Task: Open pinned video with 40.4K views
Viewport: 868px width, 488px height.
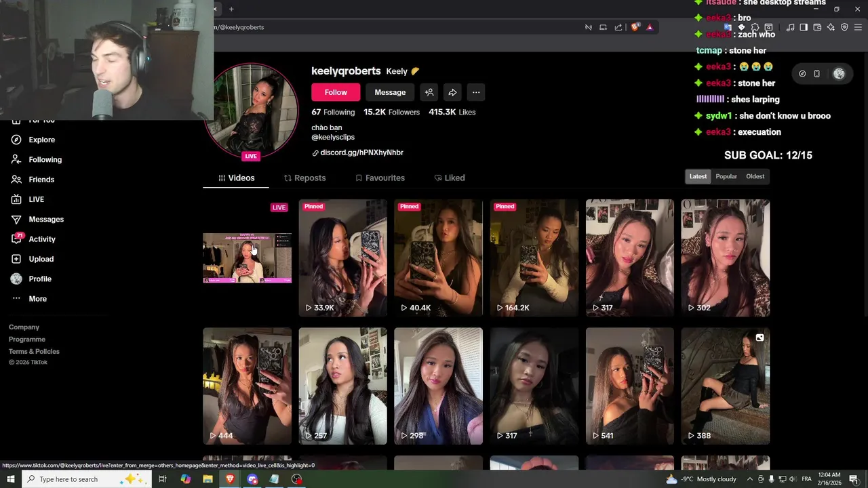Action: point(438,258)
